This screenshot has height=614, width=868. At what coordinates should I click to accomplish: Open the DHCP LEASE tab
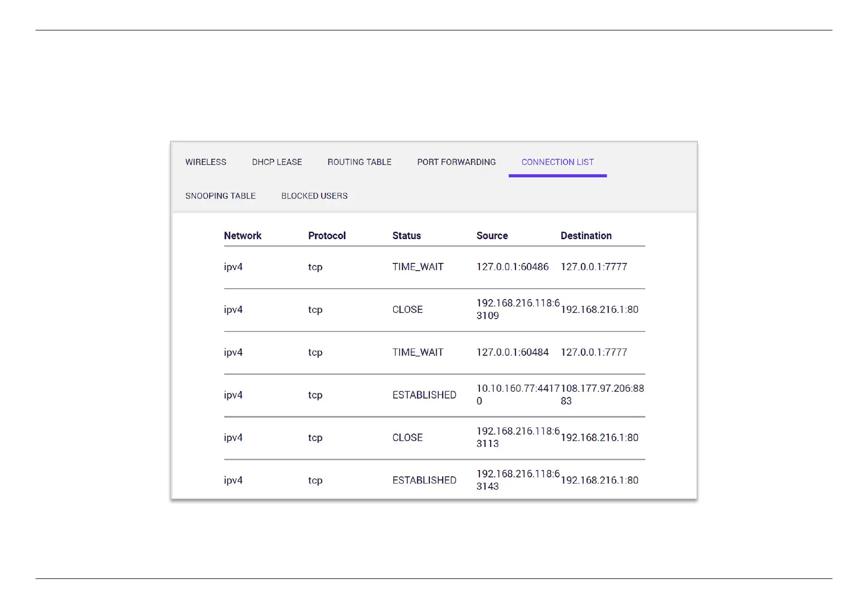click(x=277, y=162)
